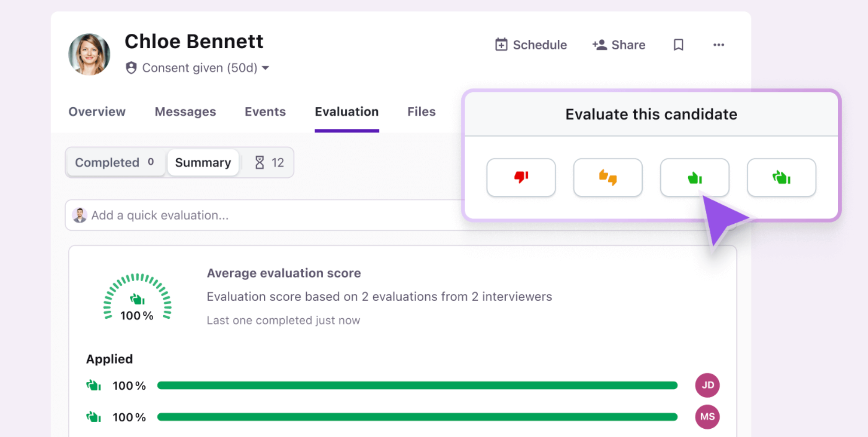Switch to the Events tab

tap(265, 112)
